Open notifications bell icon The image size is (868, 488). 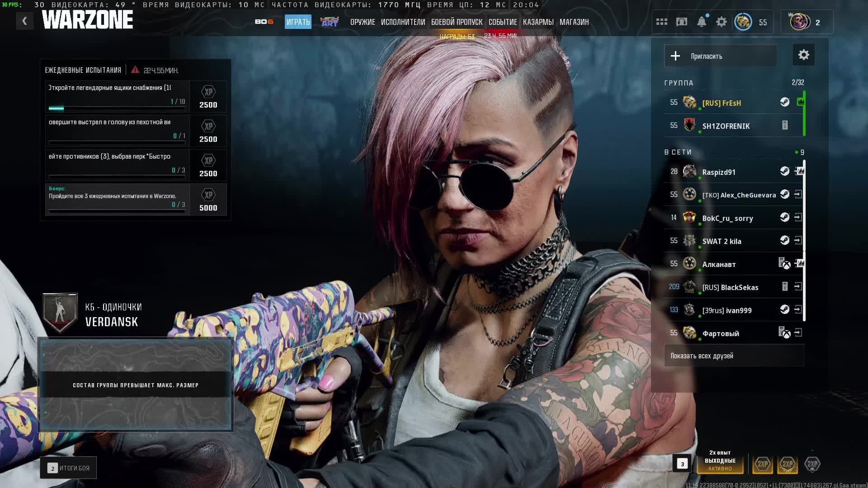(x=701, y=22)
